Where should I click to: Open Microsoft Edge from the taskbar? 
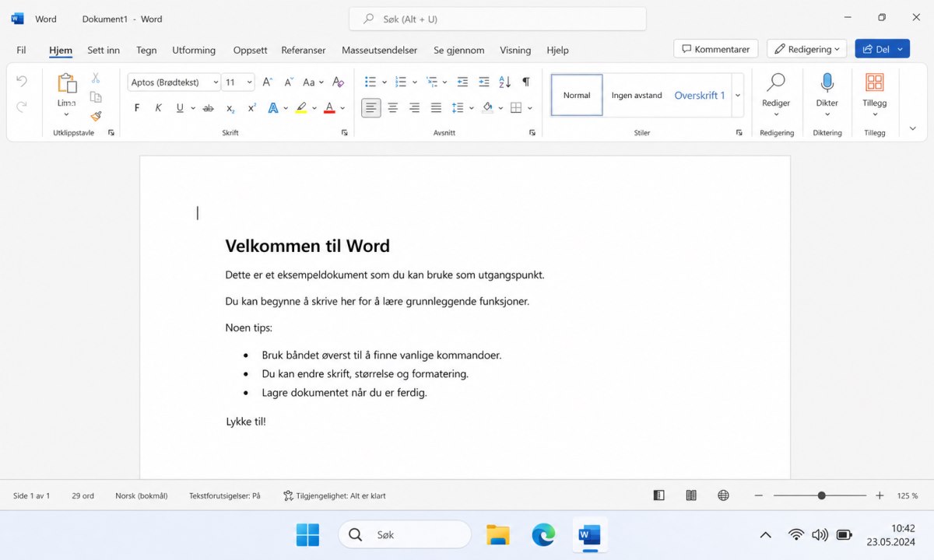(543, 535)
